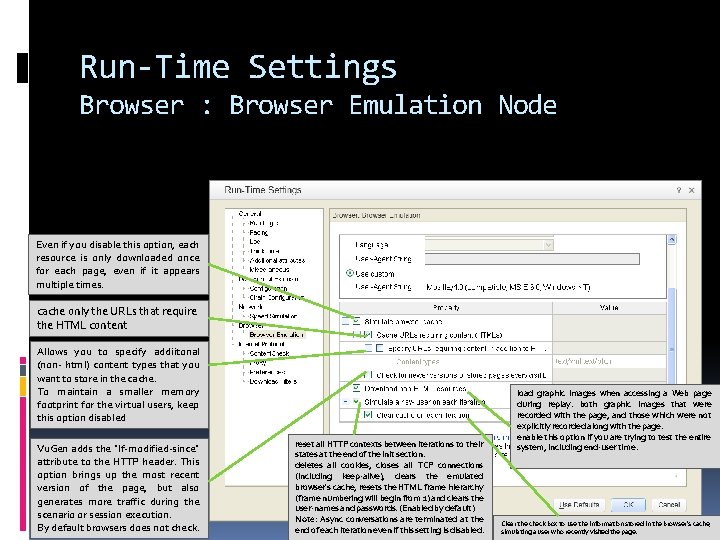Click the vertical scrollbar thumb in settings pane
Viewport: 720px width, 540px height.
pos(672,335)
